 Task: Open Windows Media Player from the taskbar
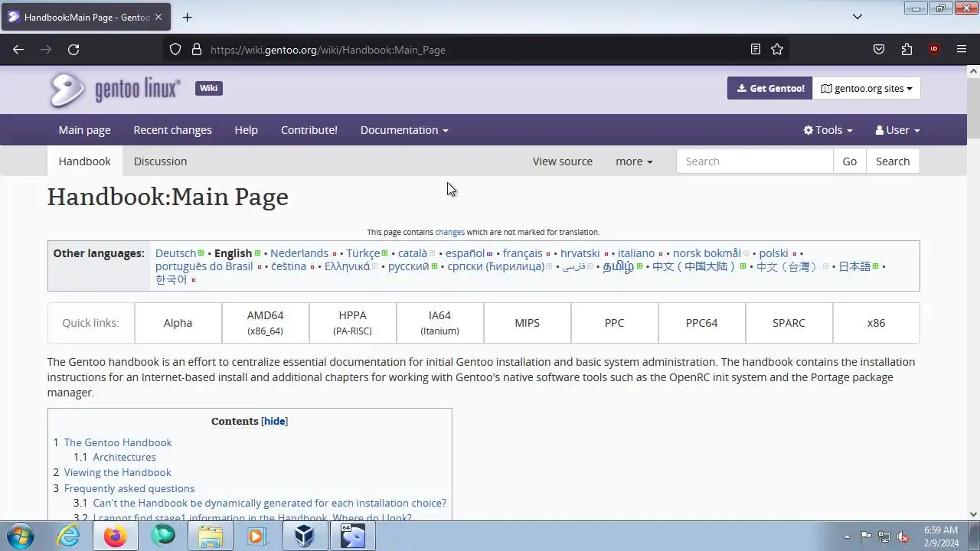pyautogui.click(x=257, y=536)
